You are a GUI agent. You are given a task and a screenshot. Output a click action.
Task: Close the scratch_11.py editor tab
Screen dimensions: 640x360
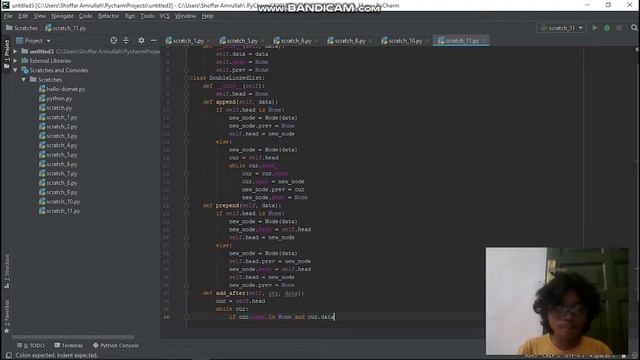[484, 41]
